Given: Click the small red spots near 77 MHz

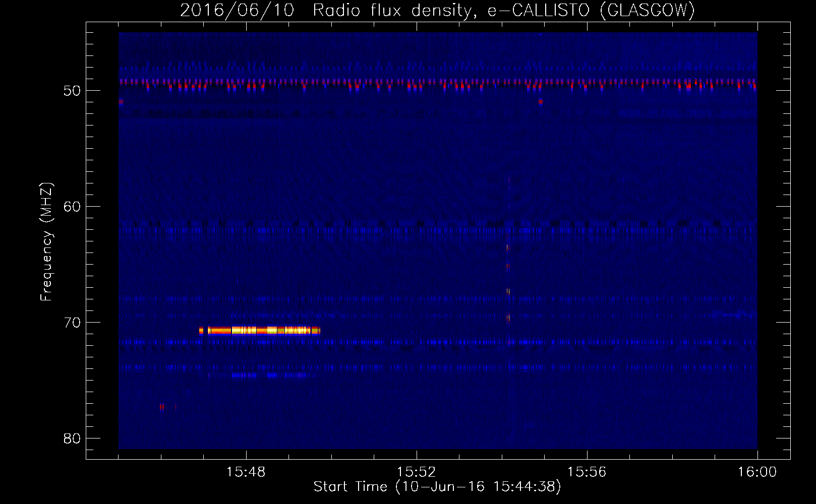Looking at the screenshot, I should point(167,407).
